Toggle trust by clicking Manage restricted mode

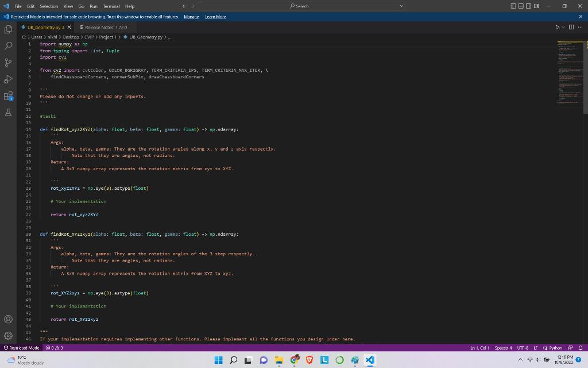pos(191,17)
